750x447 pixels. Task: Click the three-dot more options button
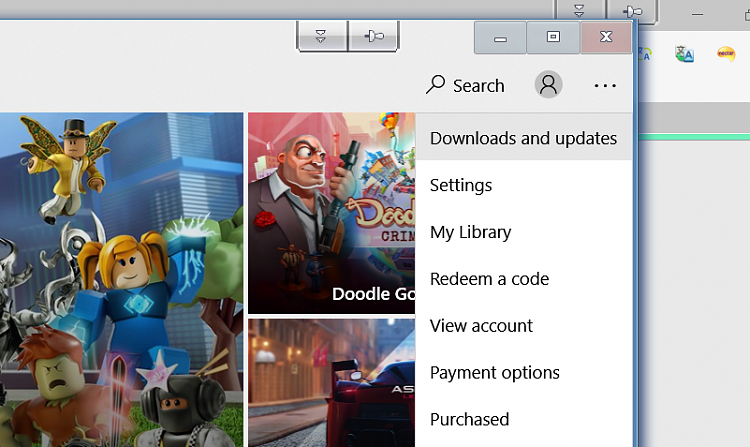click(605, 86)
